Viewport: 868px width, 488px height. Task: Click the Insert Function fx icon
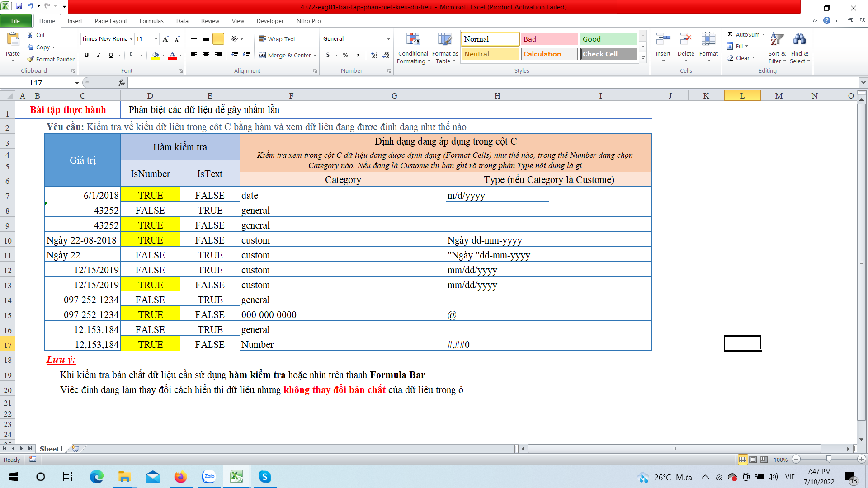[121, 83]
